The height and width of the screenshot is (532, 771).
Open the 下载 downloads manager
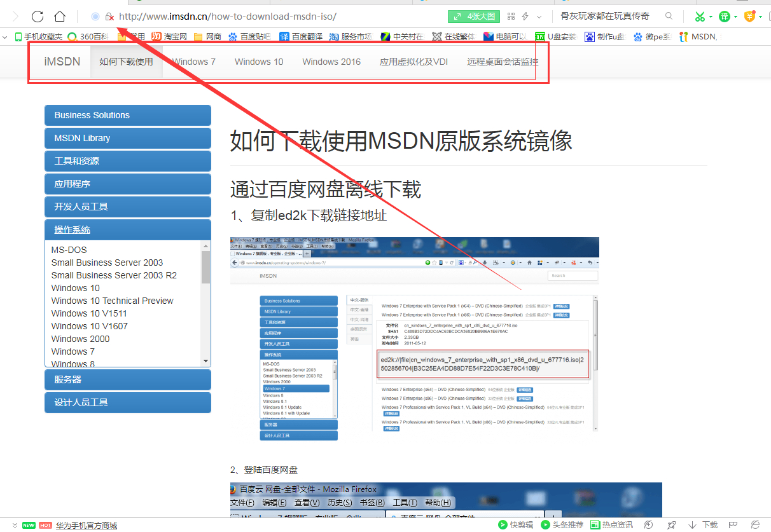point(703,525)
